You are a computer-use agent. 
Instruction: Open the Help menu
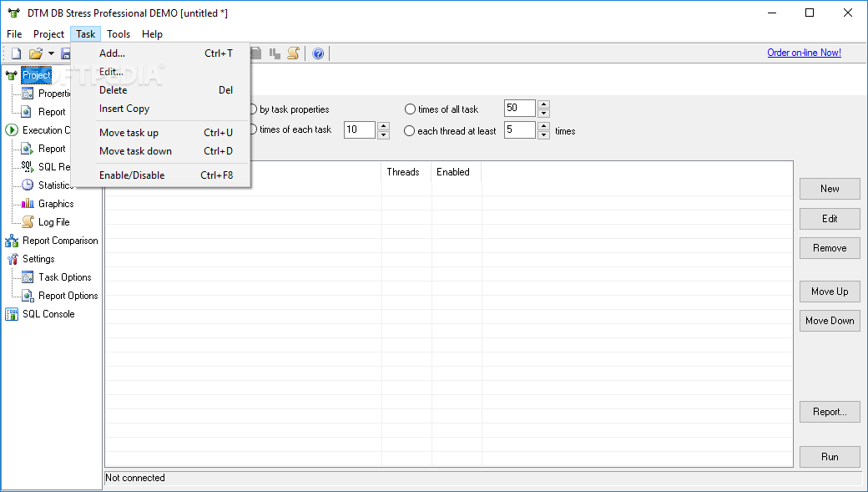[152, 33]
